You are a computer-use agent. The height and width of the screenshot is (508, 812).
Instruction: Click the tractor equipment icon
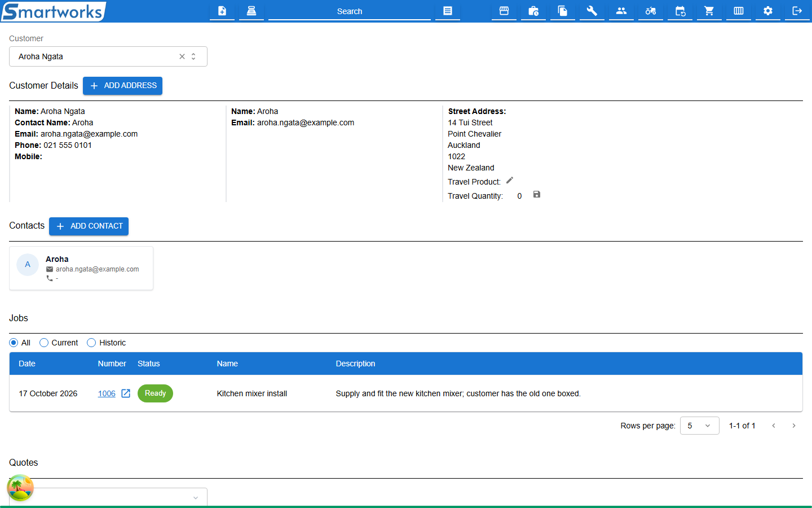(x=651, y=11)
